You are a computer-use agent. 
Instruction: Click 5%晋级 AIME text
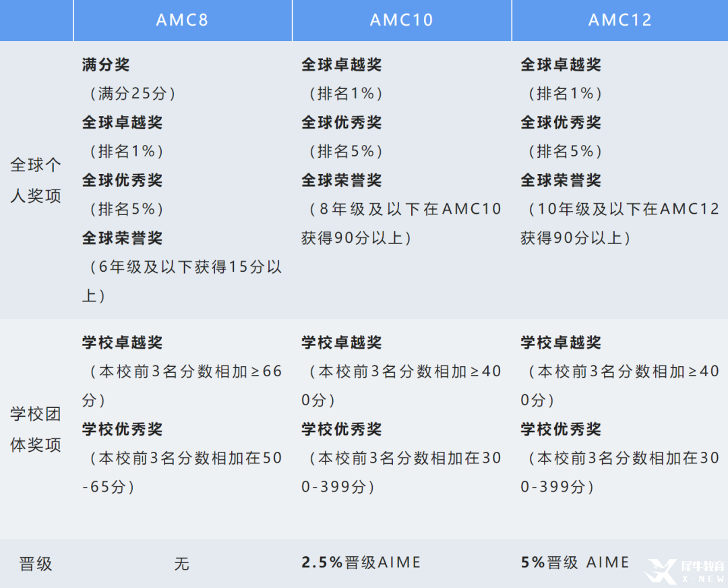(x=575, y=562)
